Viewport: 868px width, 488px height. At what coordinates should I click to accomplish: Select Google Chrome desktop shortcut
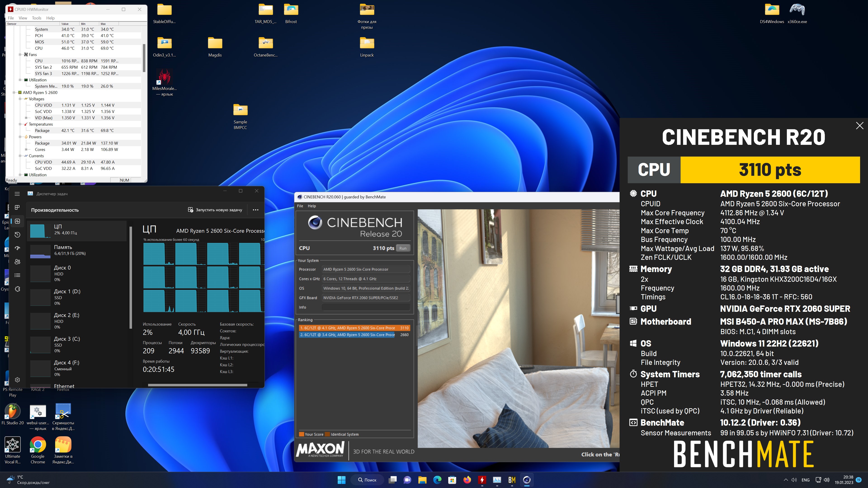click(38, 450)
